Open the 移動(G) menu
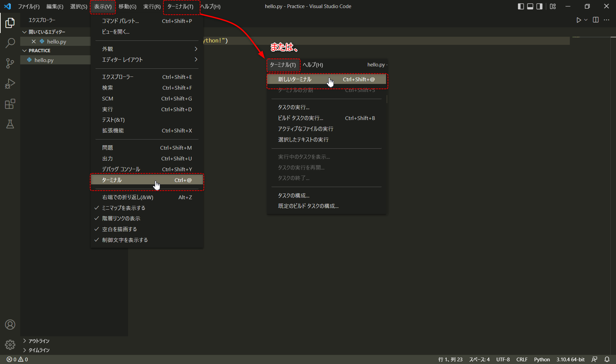 [x=127, y=6]
